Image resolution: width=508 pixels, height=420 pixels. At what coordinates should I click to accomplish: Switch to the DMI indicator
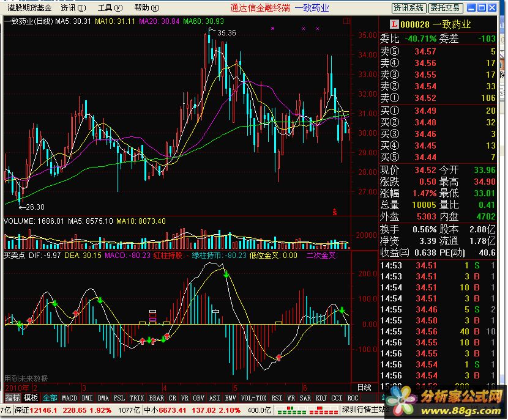87,398
